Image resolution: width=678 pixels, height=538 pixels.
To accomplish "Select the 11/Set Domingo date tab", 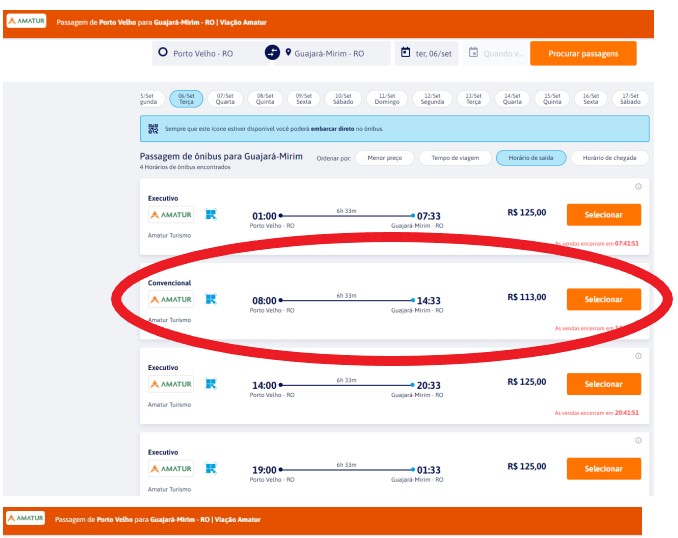I will [x=387, y=98].
